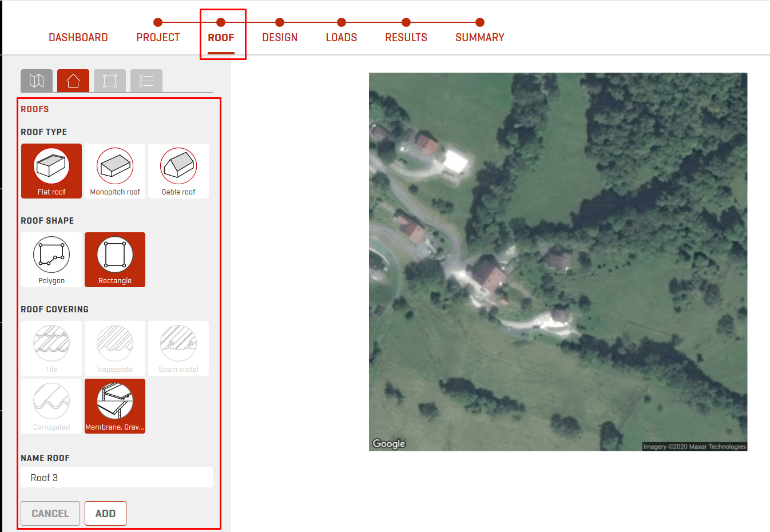Screen dimensions: 770x532
Task: Click the CANCEL button
Action: [50, 513]
